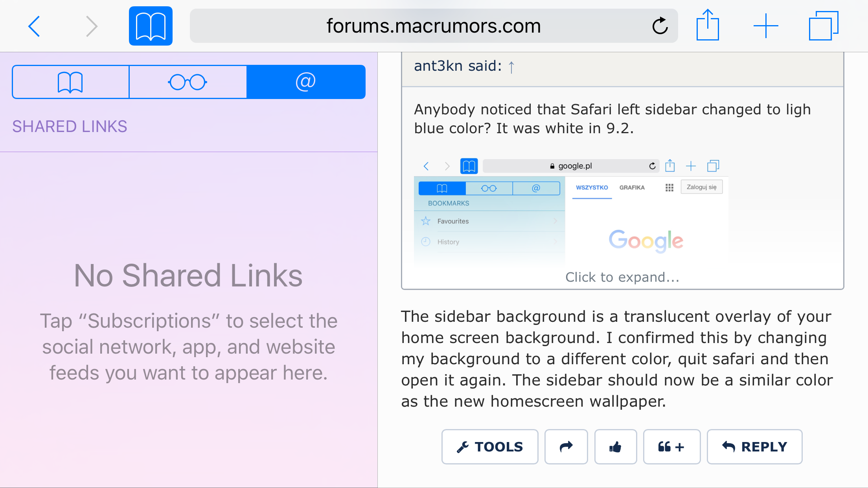Show all tabs overview icon
Screen dimensions: 868x488
(x=823, y=26)
